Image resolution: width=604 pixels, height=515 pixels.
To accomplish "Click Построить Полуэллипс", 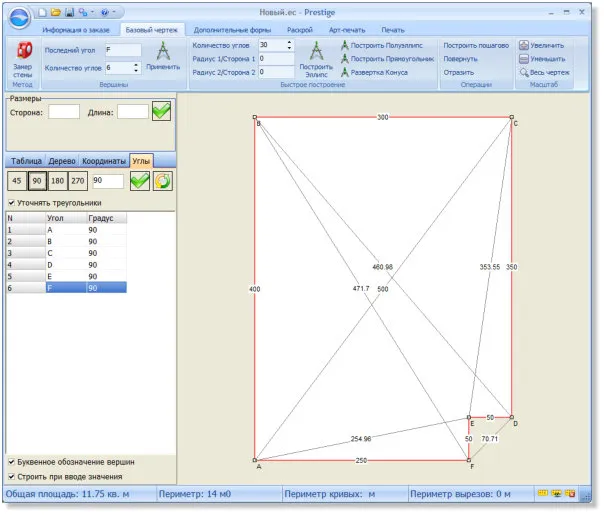I will coord(382,45).
